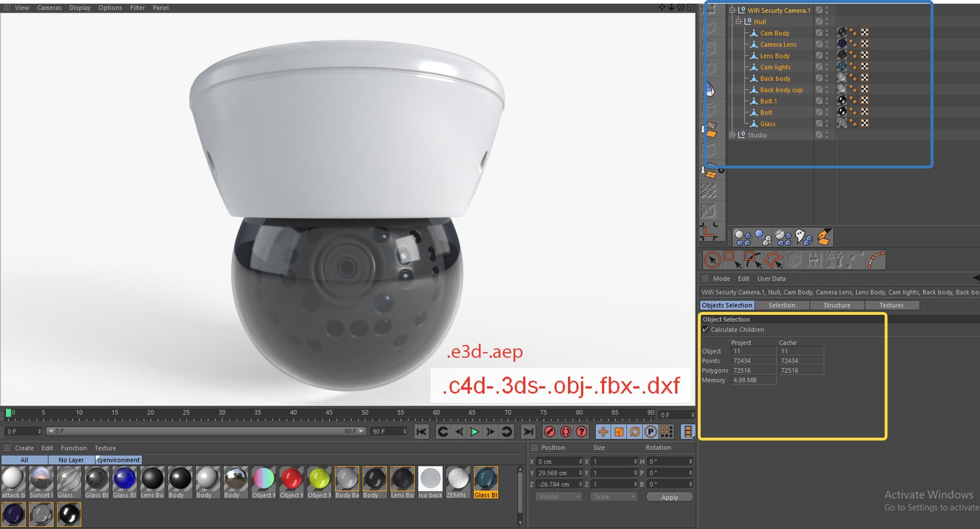Toggle parameter (P) keyframe recording icon

pyautogui.click(x=650, y=432)
